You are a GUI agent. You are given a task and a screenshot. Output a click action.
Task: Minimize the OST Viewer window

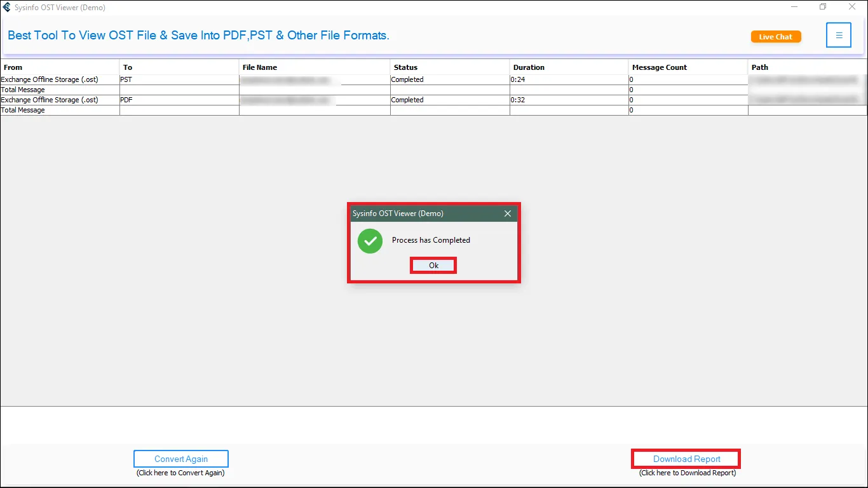coord(794,8)
